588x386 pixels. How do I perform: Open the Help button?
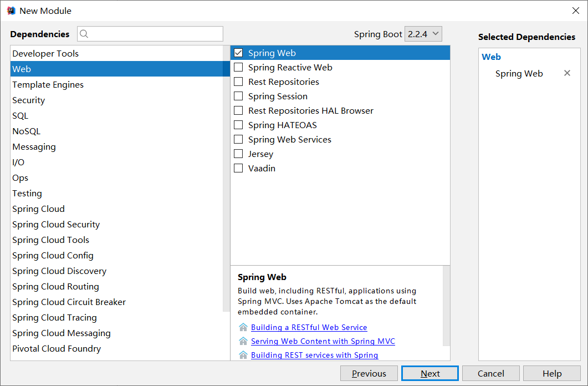[551, 373]
